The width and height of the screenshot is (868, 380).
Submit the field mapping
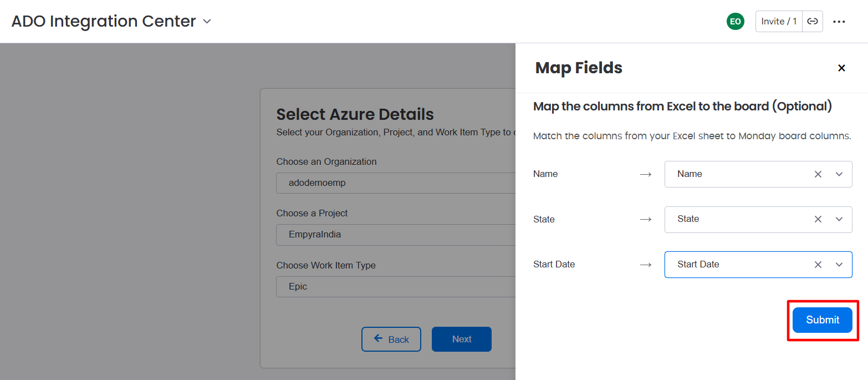(823, 320)
